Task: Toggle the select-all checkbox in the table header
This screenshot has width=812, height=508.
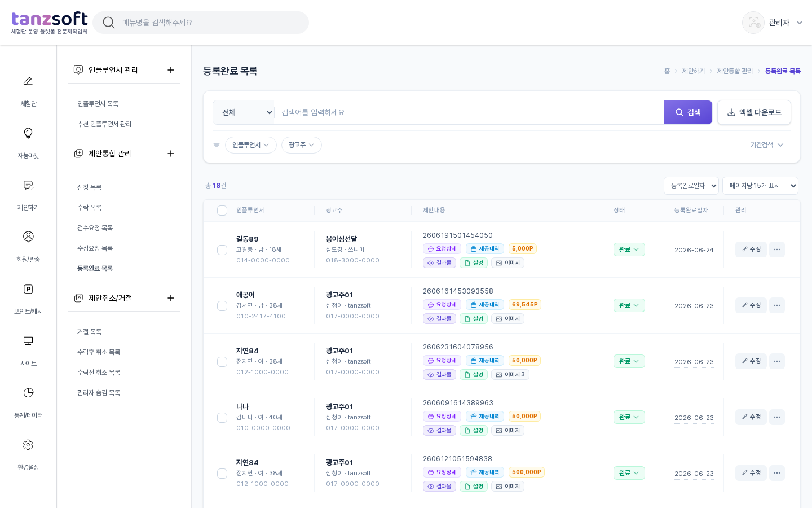Action: [222, 211]
